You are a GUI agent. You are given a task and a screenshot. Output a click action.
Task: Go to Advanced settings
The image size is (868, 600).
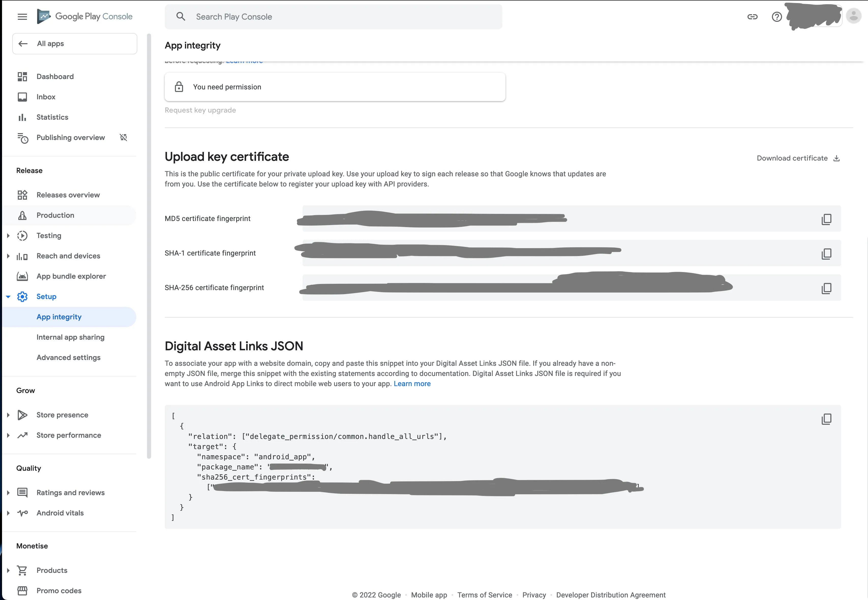(x=68, y=357)
